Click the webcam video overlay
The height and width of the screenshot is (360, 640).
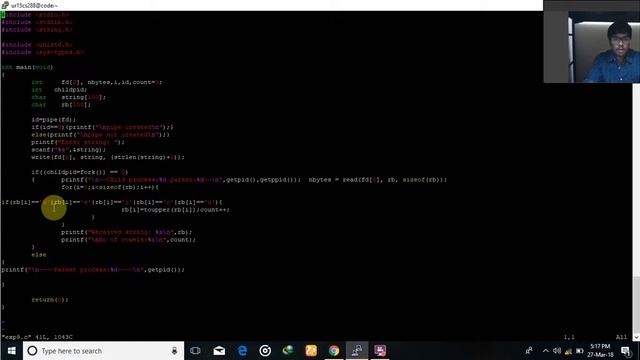click(591, 41)
